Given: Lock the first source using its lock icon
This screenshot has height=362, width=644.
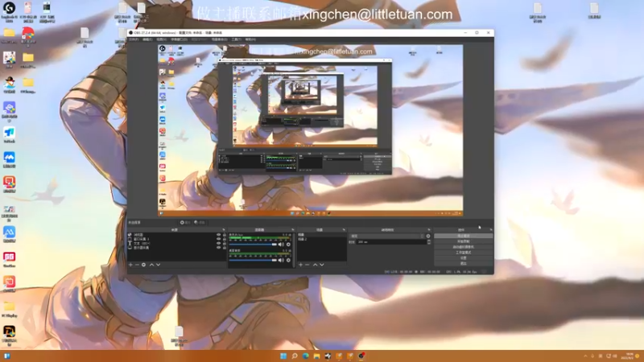Looking at the screenshot, I should (225, 235).
